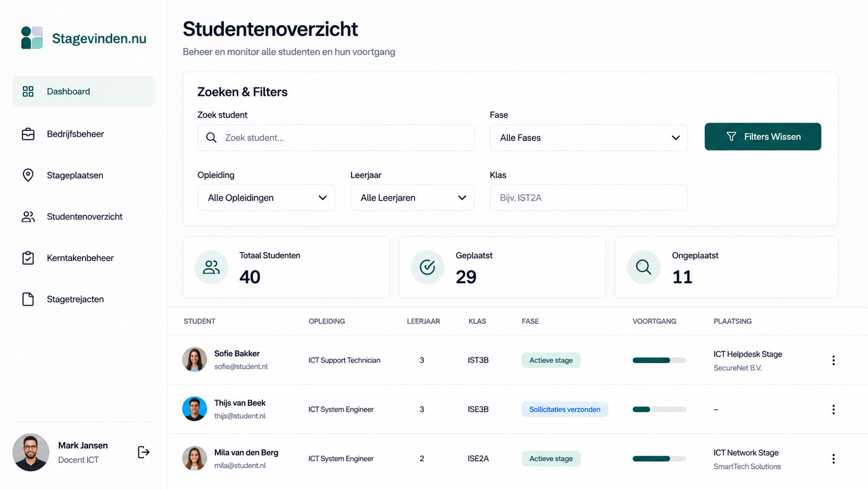Click the Studentenoverzicht people icon
Screen dimensions: 868x489
click(x=28, y=217)
